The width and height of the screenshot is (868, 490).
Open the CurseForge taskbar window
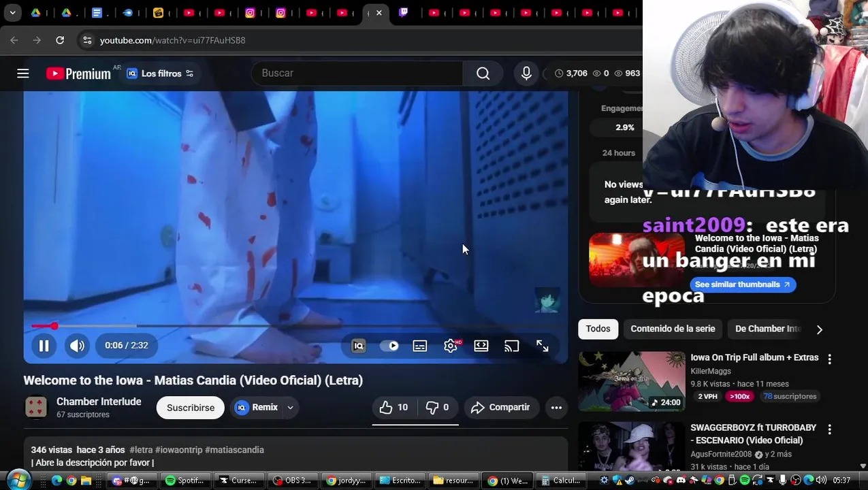(x=239, y=480)
